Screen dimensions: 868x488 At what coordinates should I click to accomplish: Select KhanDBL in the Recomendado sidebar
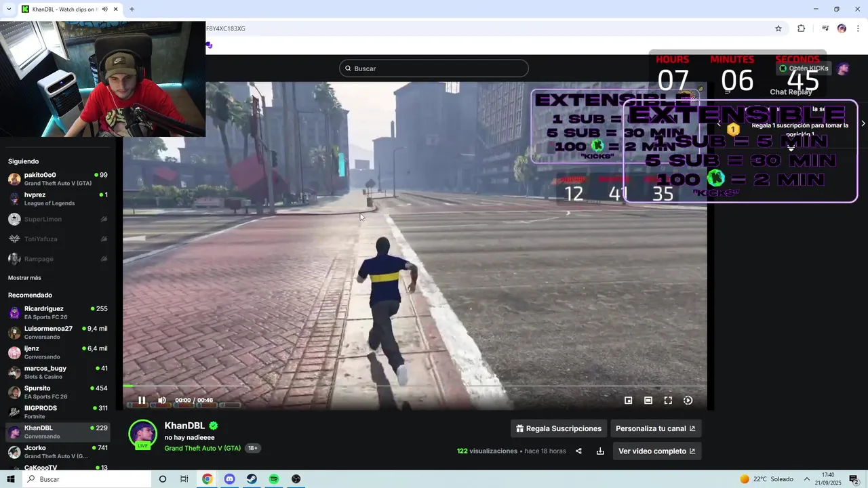coord(58,432)
